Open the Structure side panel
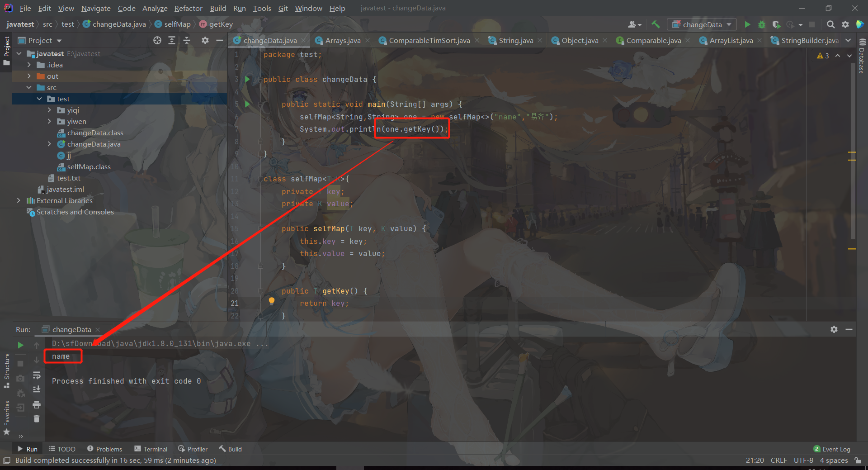The image size is (868, 470). (6, 370)
